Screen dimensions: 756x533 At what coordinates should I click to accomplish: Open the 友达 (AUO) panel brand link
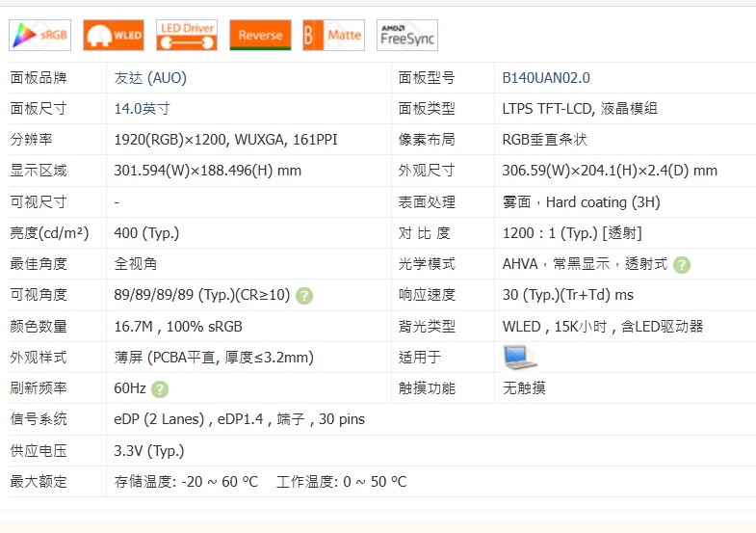coord(150,78)
